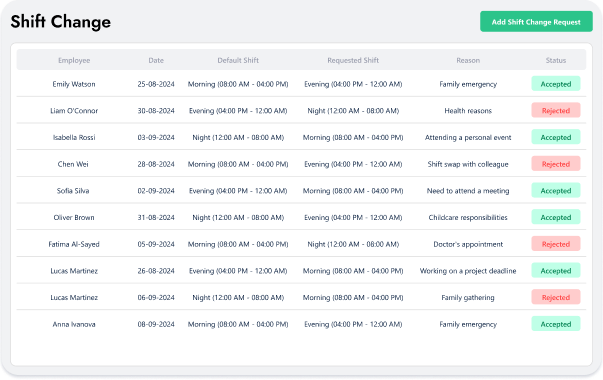Click Accepted status for Emily Watson

click(556, 84)
